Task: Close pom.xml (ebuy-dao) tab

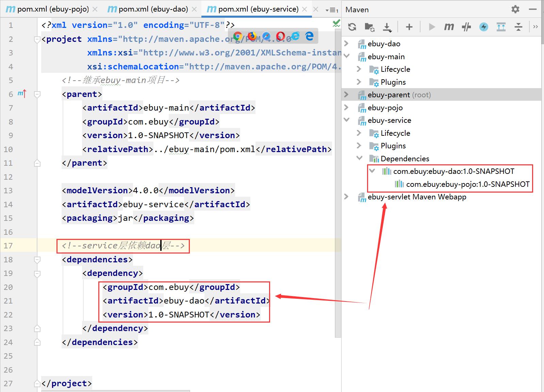Action: (194, 9)
